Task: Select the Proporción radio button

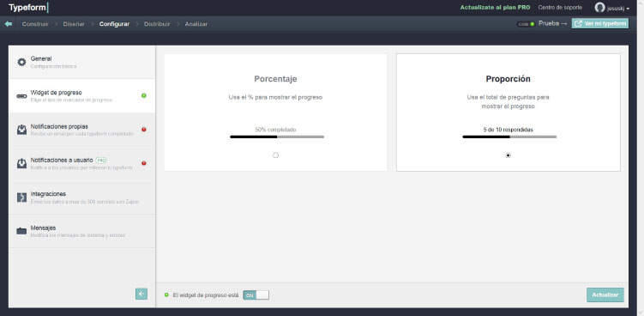Action: click(x=508, y=155)
